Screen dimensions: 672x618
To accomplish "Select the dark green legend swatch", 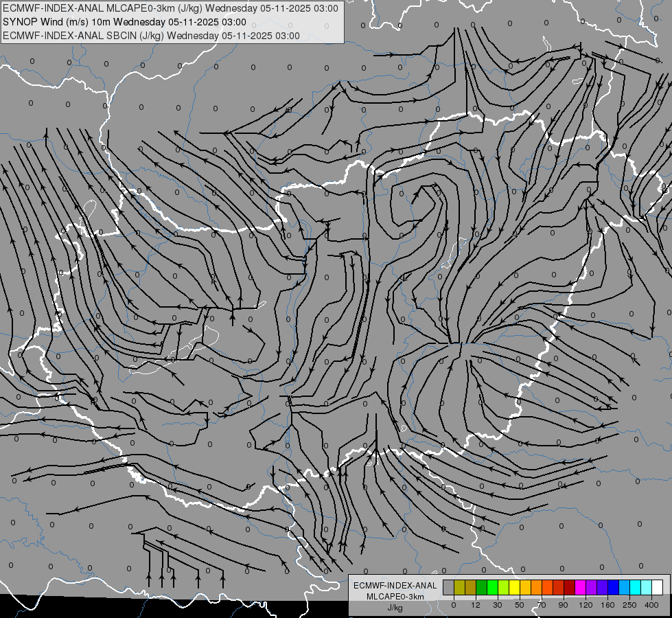I will [482, 587].
